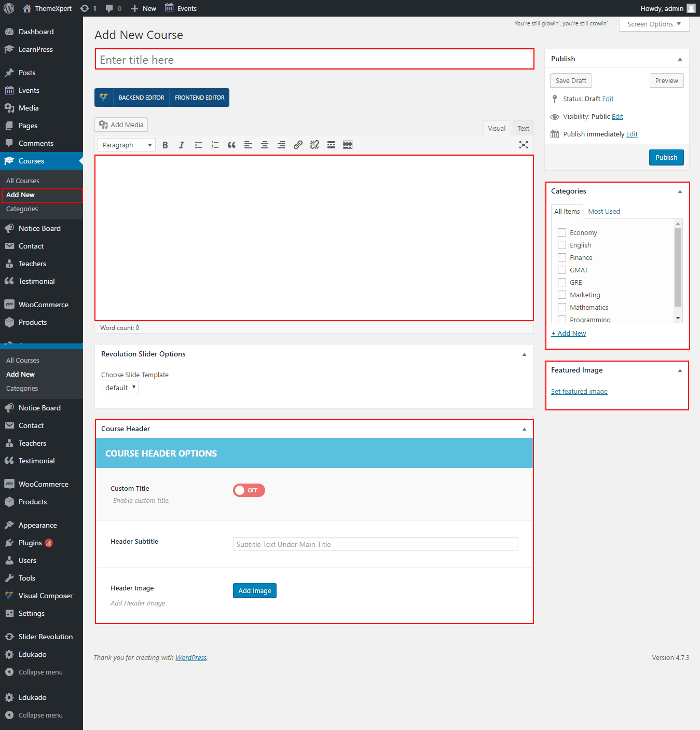Turn on the Custom Title switch
The height and width of the screenshot is (730, 700).
click(x=249, y=490)
